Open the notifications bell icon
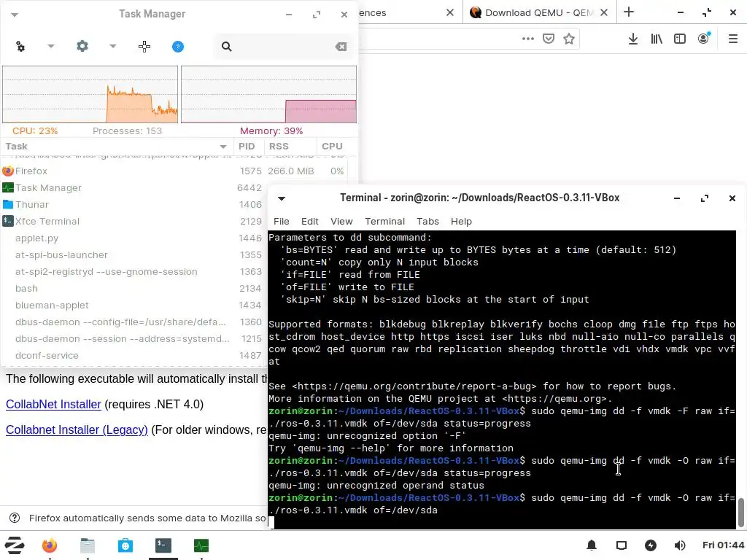Screen dimensions: 747x560 pyautogui.click(x=592, y=545)
